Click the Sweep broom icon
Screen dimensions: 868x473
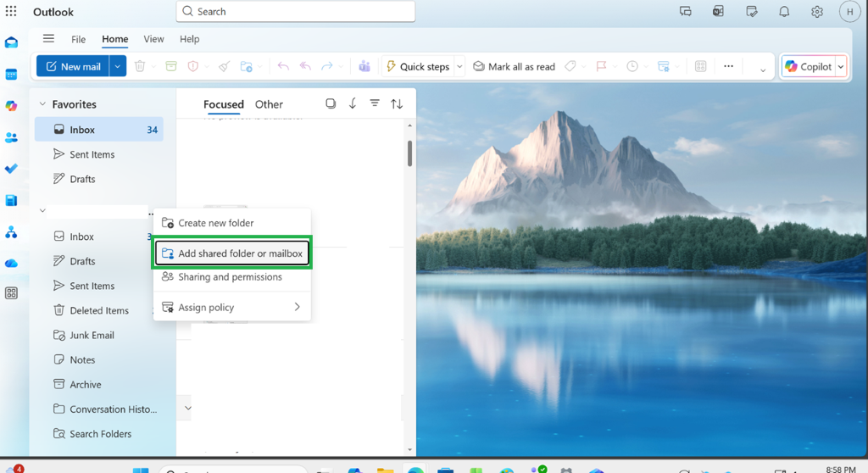tap(224, 66)
